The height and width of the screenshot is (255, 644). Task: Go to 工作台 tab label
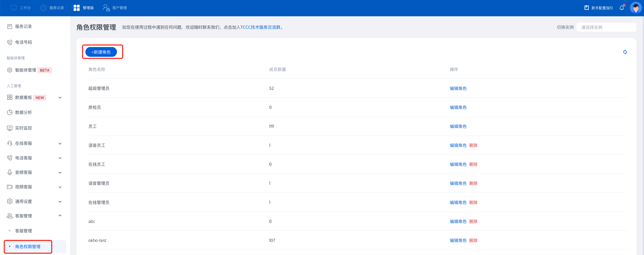coord(25,8)
